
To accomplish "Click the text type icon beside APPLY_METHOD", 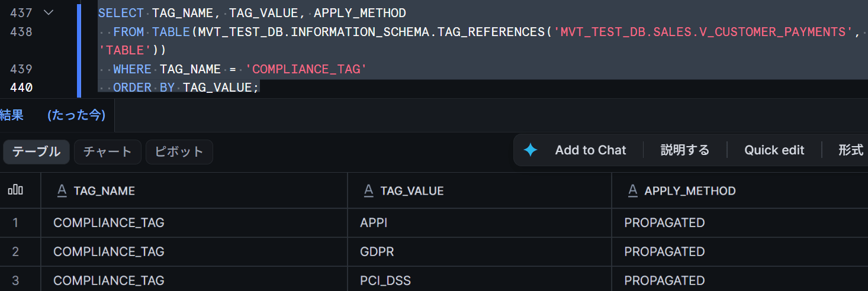I will point(632,190).
